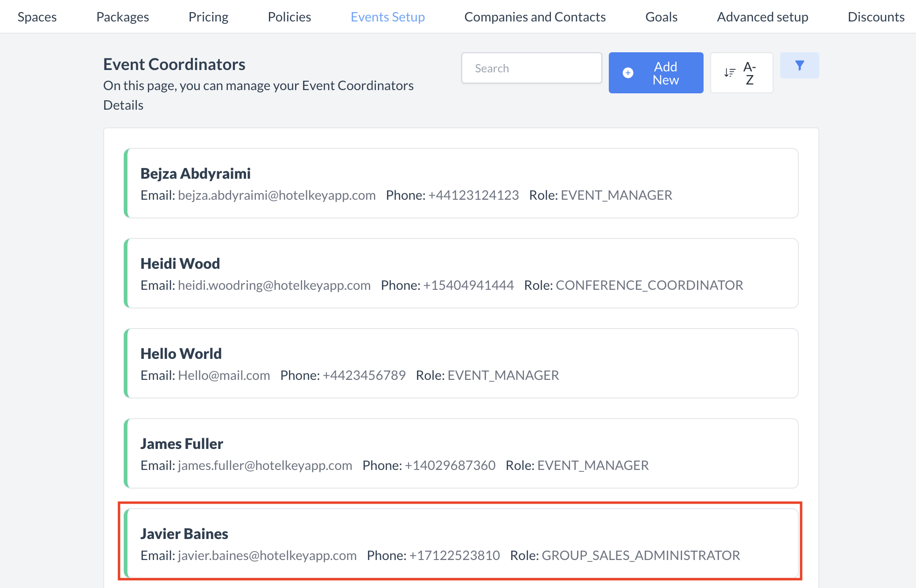Email bejza.abdyraimi@hotelkeyapp.com
The image size is (916, 588).
click(x=276, y=195)
